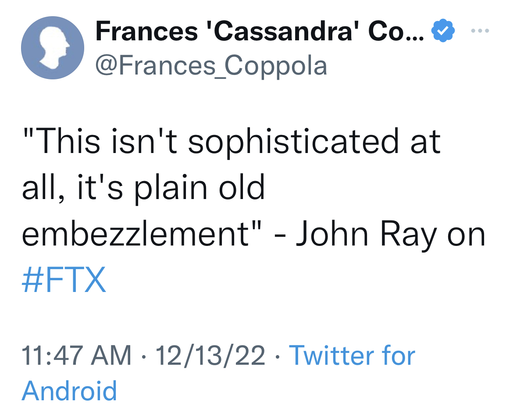Click the name "Frances" in the display name
The image size is (513, 420).
[x=146, y=31]
